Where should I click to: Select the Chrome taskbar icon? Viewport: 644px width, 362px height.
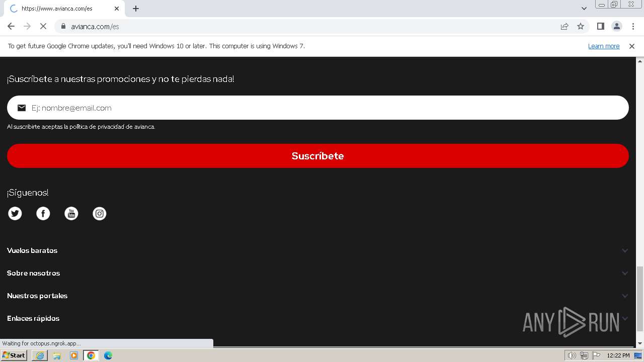[91, 355]
